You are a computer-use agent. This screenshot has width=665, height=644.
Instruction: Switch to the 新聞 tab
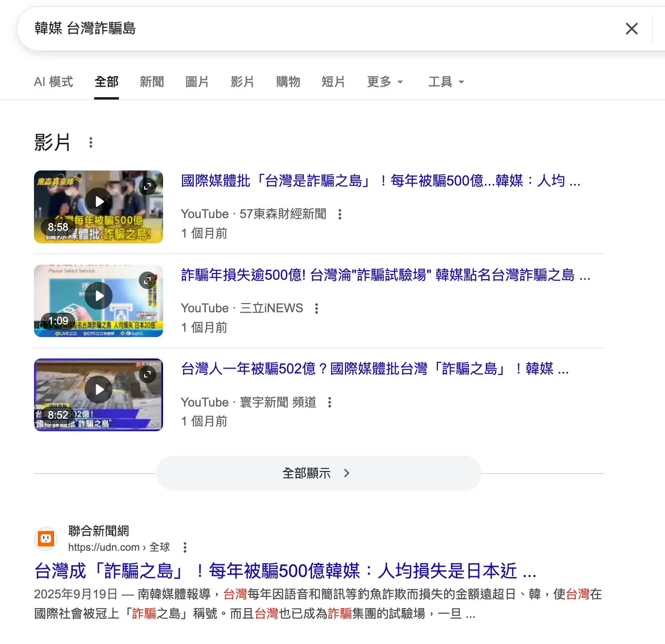[151, 82]
